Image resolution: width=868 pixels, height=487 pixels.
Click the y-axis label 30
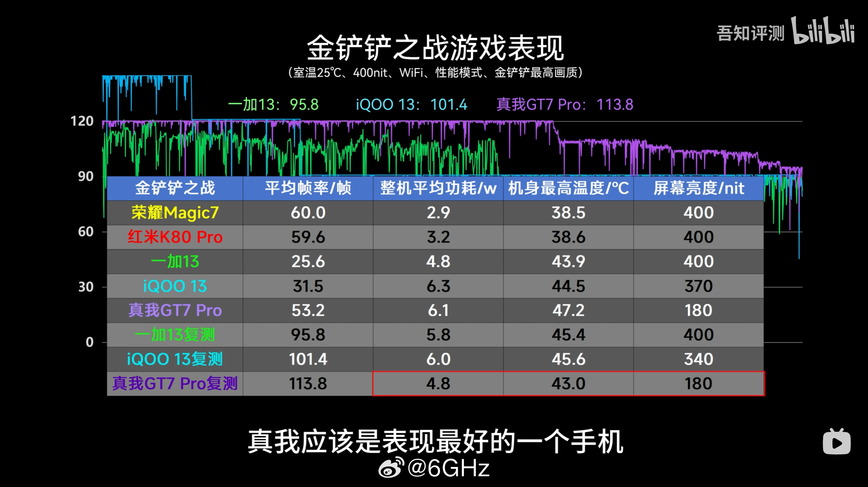(86, 287)
